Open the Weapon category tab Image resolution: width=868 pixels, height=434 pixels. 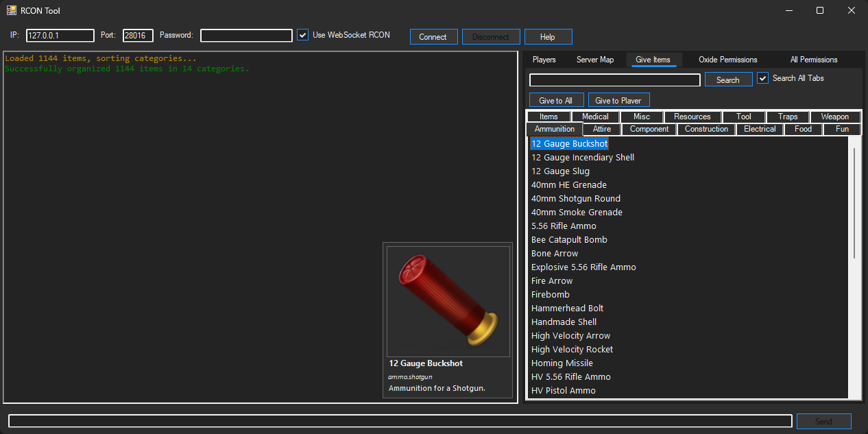pos(834,116)
